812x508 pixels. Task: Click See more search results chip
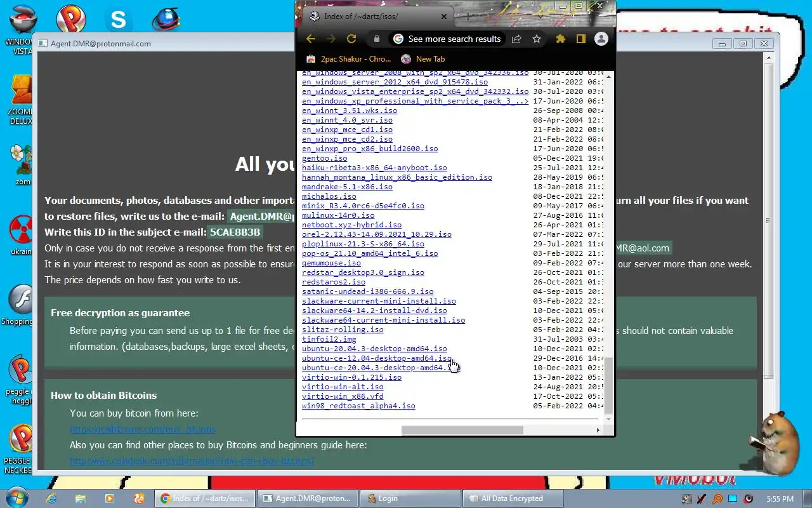447,39
